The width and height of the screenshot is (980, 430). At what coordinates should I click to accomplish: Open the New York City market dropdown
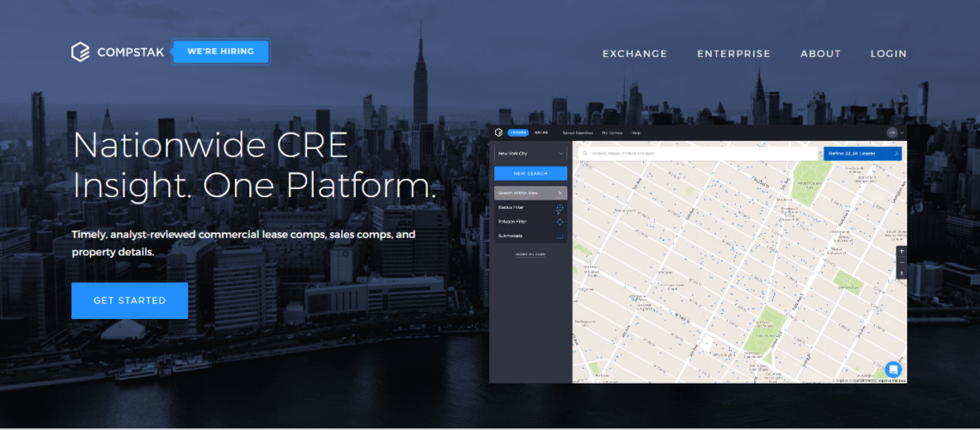(530, 153)
